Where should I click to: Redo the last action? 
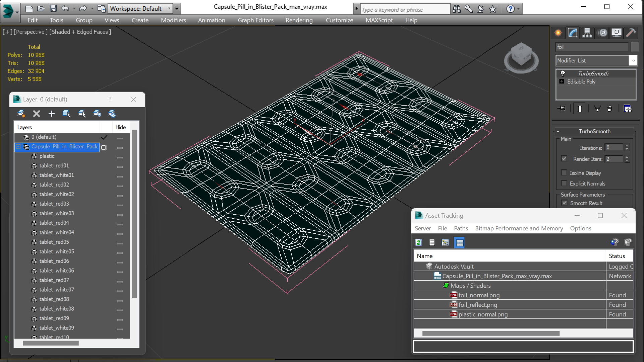(83, 8)
